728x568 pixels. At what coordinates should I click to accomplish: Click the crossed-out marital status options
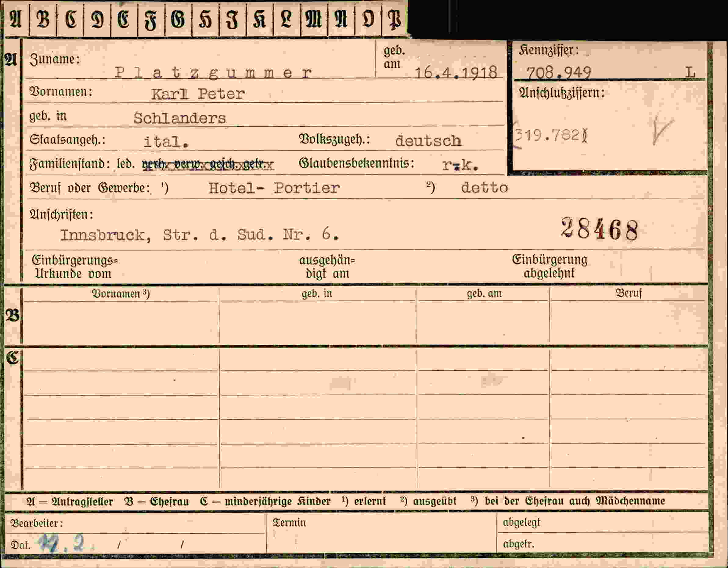(208, 164)
